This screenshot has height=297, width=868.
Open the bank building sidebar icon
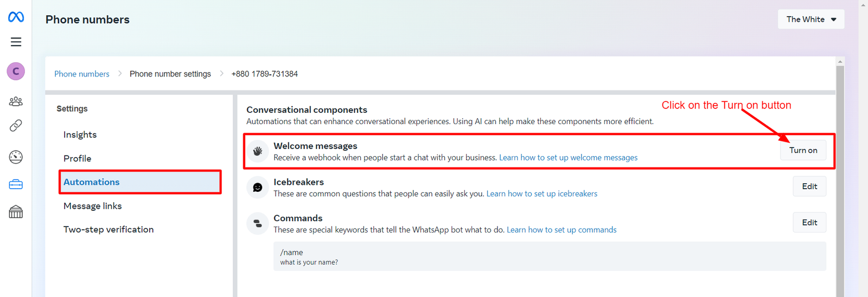pos(16,212)
